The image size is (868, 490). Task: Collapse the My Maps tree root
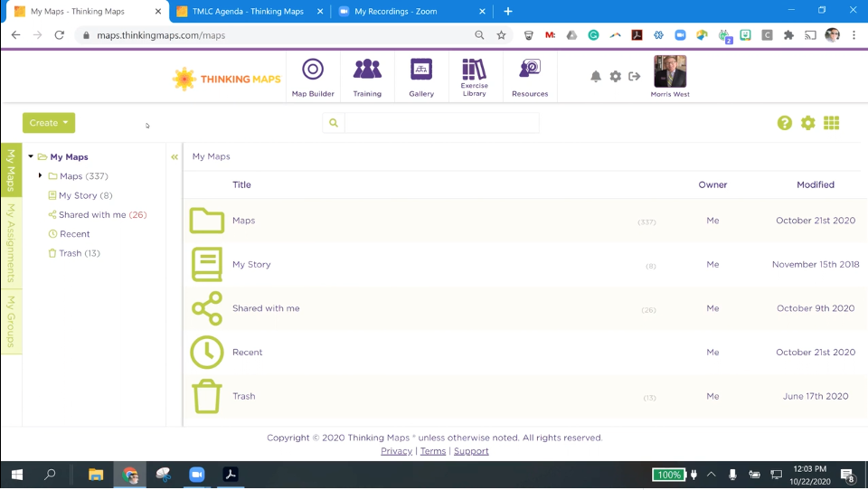point(31,156)
